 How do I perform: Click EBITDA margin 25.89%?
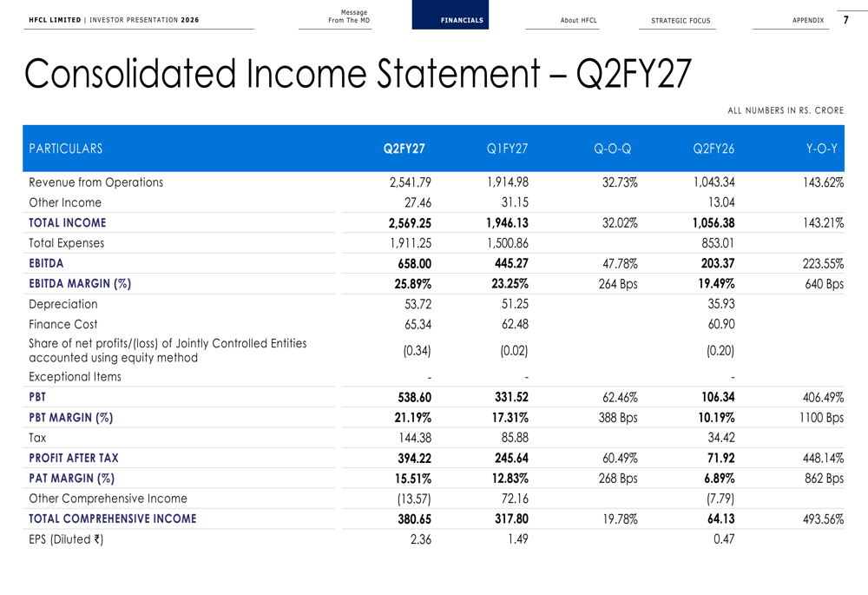tap(413, 284)
